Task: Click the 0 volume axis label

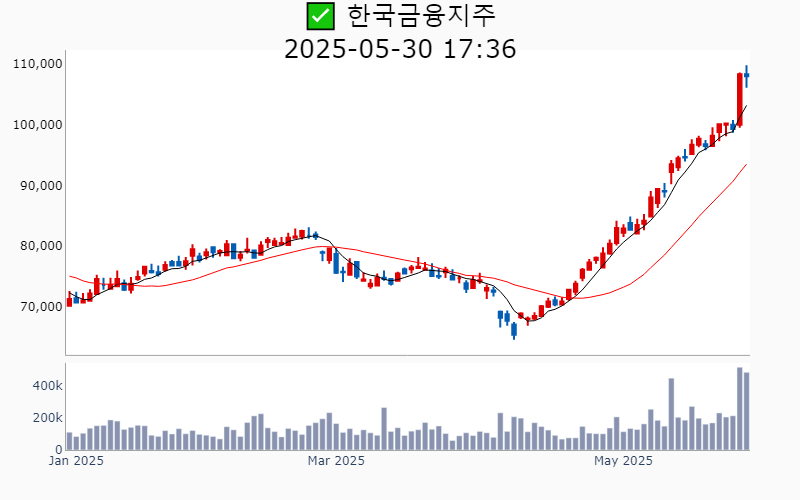Action: [59, 449]
